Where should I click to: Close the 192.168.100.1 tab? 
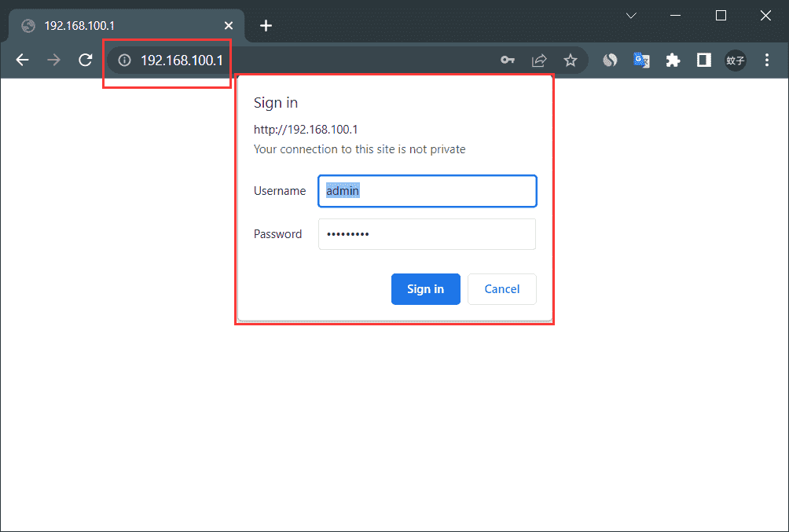[x=229, y=26]
